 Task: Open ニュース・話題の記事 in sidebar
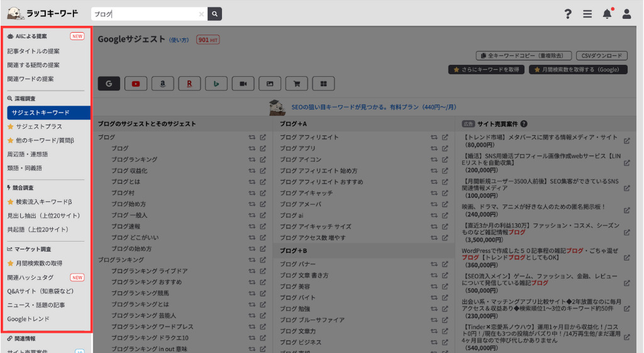(x=36, y=305)
